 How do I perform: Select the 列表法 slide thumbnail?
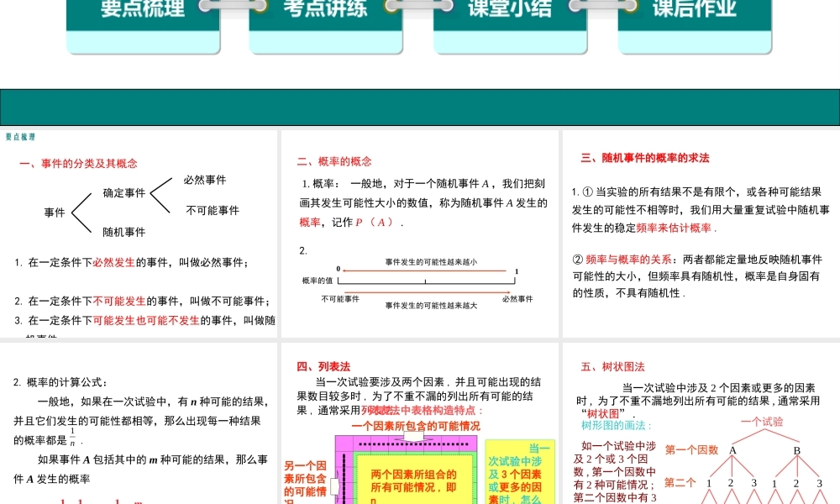[x=419, y=423]
